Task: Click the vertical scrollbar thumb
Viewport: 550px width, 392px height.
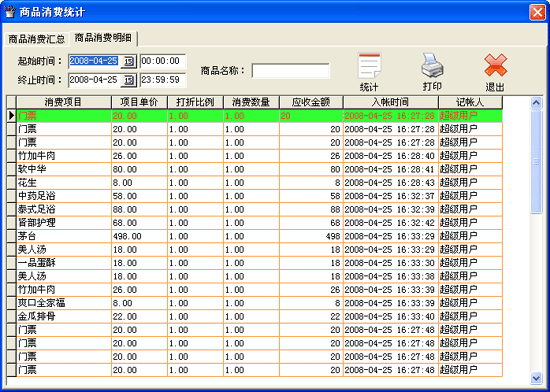Action: coord(536,161)
